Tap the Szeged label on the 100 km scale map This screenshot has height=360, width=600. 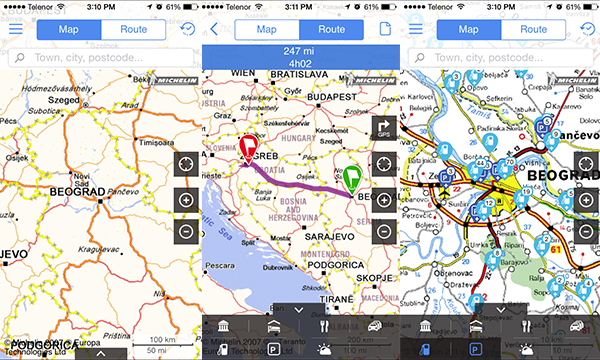point(64,100)
